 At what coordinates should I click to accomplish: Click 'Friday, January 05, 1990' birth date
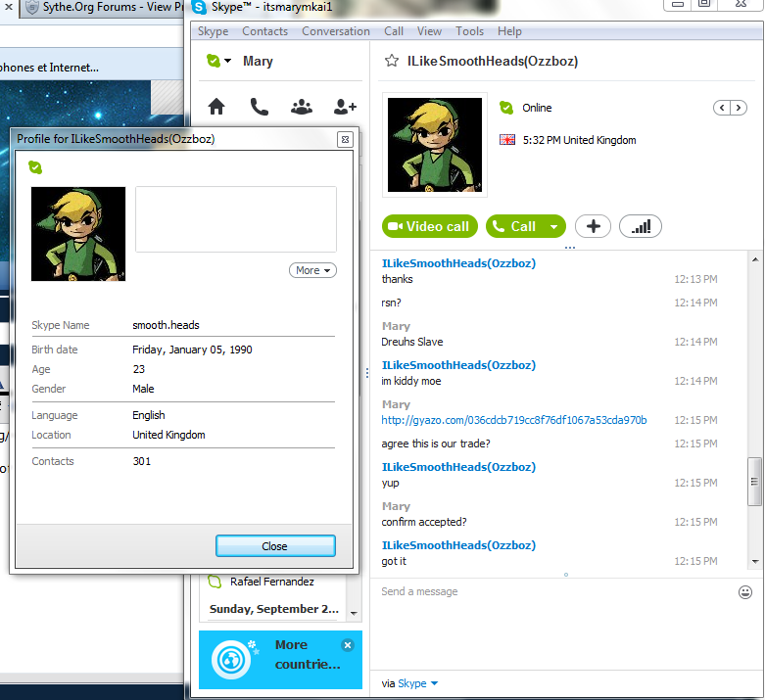(x=192, y=350)
